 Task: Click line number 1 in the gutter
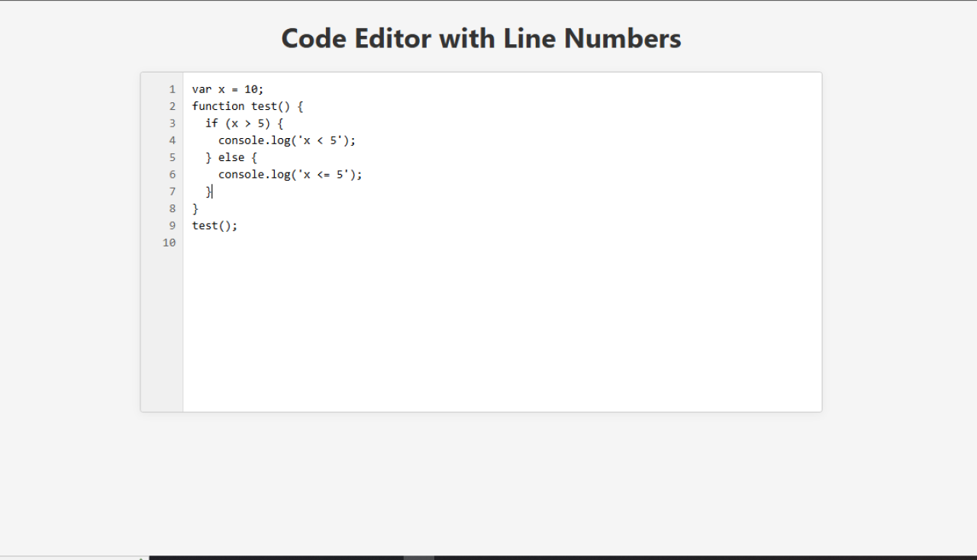pos(173,89)
